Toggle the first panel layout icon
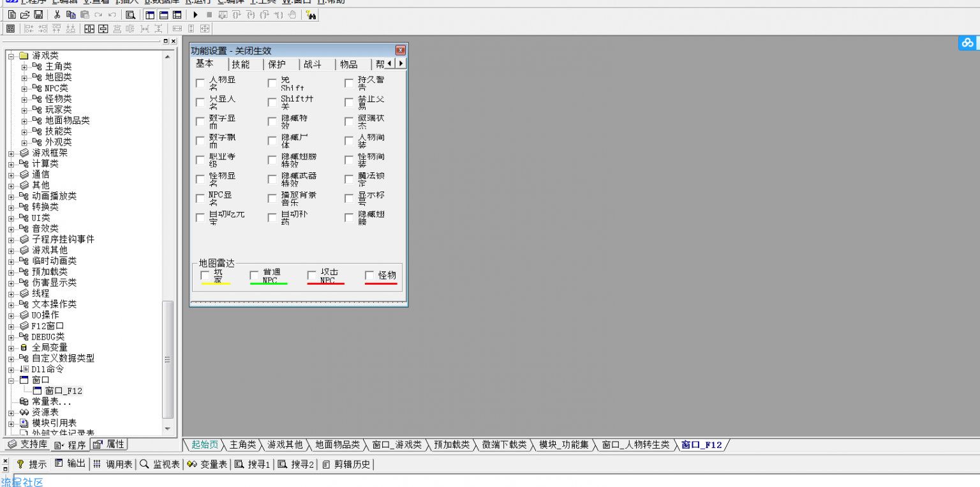Screen dimensions: 980x487 [149, 15]
